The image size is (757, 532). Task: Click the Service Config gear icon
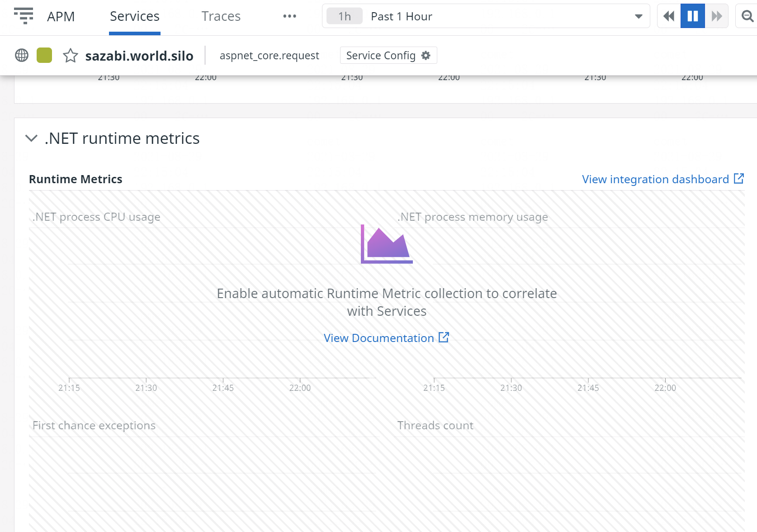coord(426,55)
